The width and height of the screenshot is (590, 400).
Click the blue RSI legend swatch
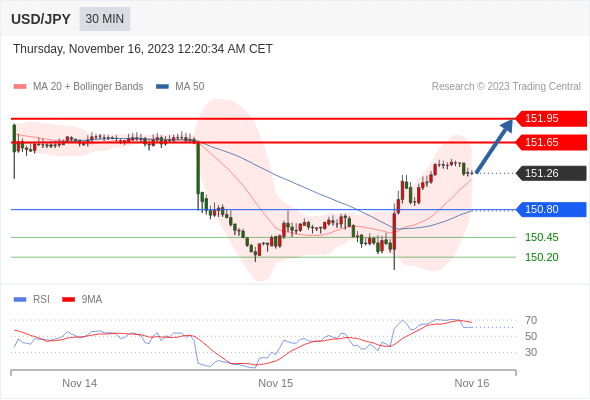tap(20, 300)
